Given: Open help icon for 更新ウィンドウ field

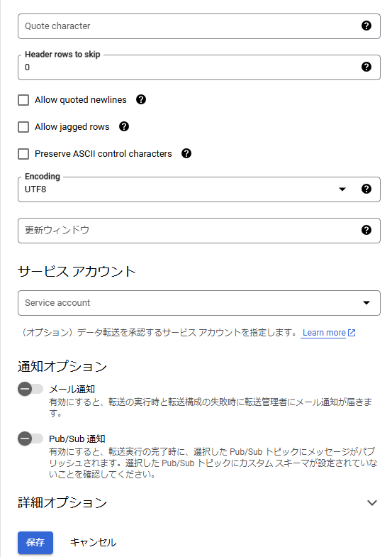Looking at the screenshot, I should [366, 230].
